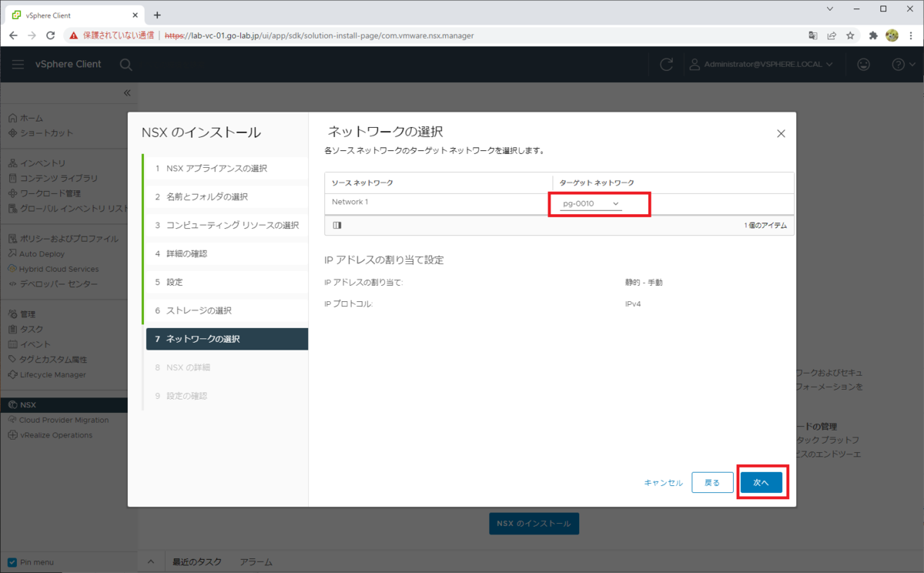Open タスク in sidebar
Image resolution: width=924 pixels, height=573 pixels.
point(25,329)
